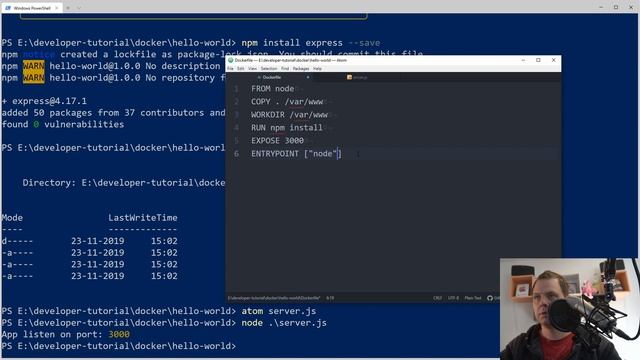This screenshot has width=640, height=360.
Task: Click the cursor position 6:19 in status bar
Action: click(330, 298)
